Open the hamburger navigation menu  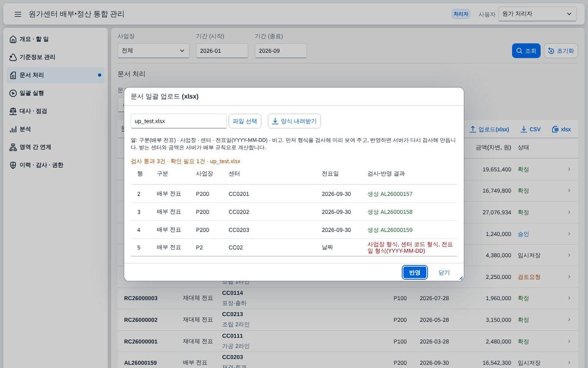18,14
